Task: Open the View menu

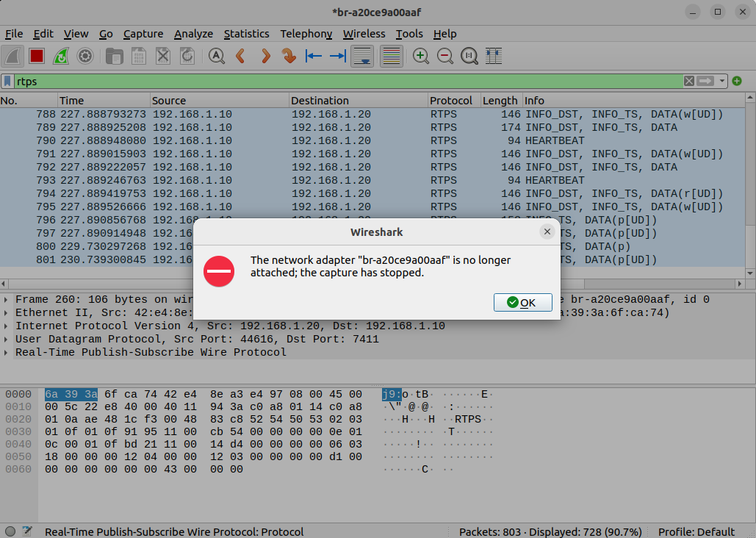Action: point(76,34)
